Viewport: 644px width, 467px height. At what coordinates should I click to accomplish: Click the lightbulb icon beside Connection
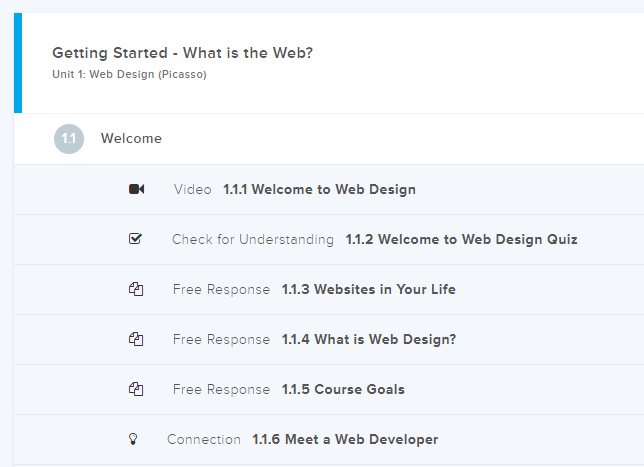(132, 439)
